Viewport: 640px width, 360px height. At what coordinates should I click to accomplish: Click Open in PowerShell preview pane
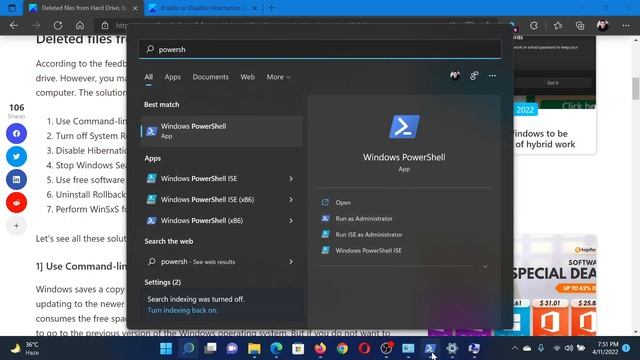(343, 202)
